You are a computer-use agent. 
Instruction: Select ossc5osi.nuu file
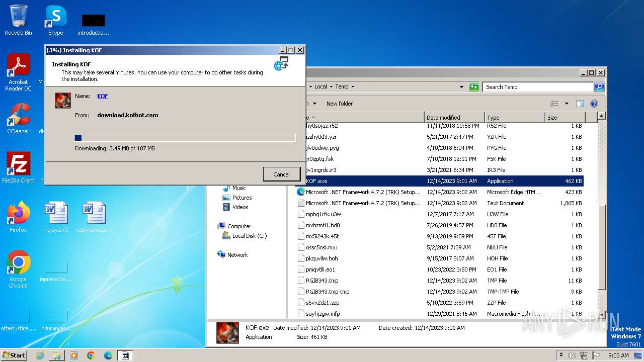point(440,247)
